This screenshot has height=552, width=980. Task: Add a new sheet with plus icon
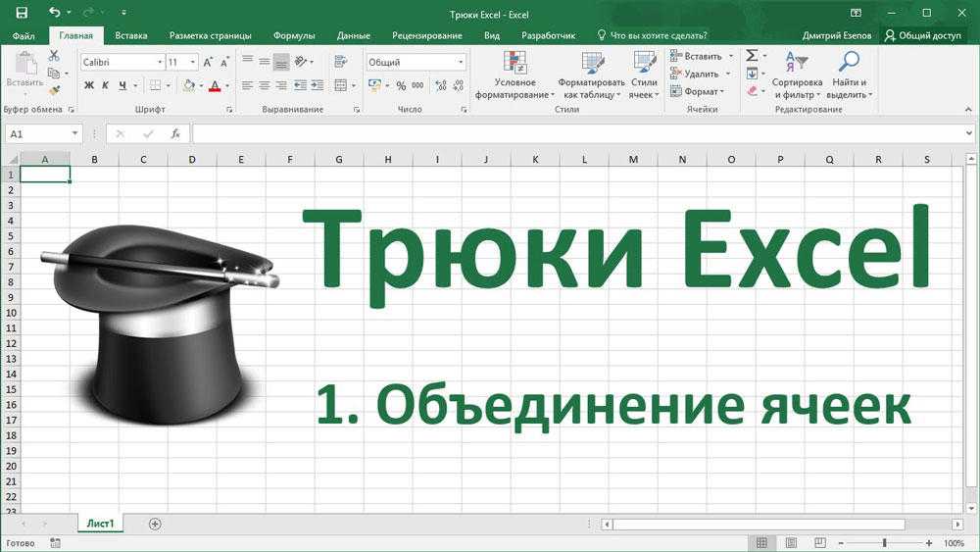click(x=155, y=524)
